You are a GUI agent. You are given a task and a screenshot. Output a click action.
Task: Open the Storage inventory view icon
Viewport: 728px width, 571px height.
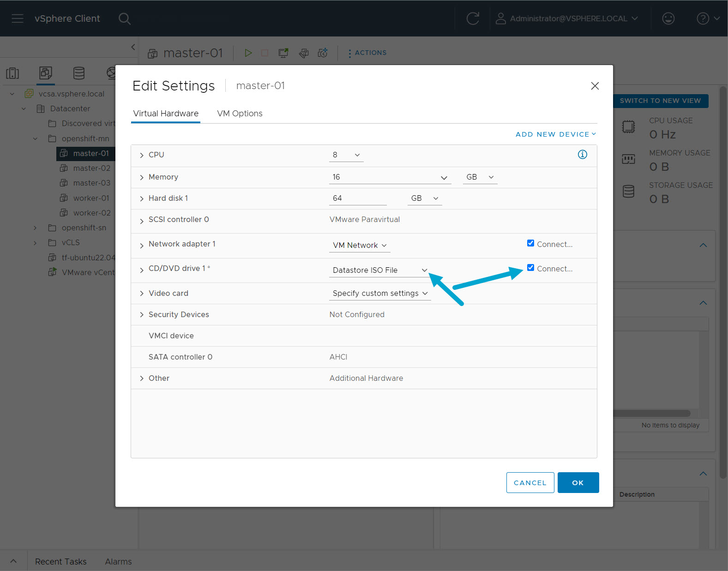pos(79,73)
